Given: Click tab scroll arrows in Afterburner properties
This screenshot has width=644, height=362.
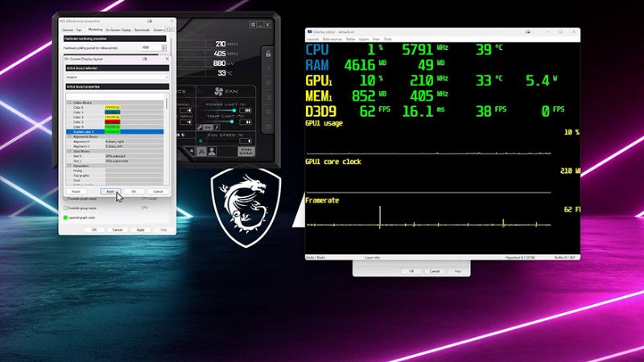Looking at the screenshot, I should tap(169, 30).
